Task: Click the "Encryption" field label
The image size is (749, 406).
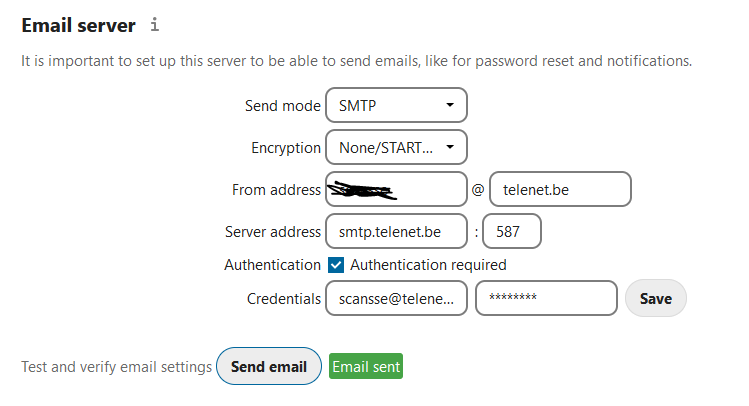Action: tap(285, 148)
